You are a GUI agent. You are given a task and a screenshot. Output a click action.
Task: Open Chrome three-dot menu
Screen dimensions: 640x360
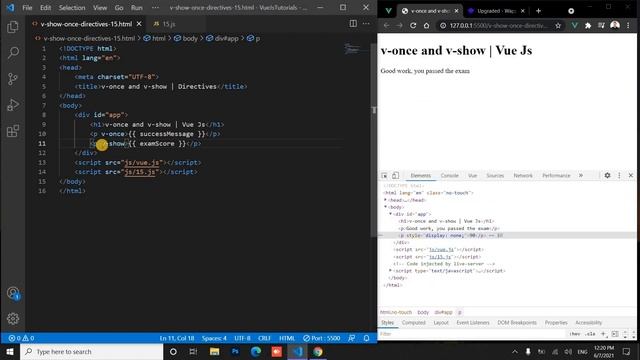click(628, 25)
